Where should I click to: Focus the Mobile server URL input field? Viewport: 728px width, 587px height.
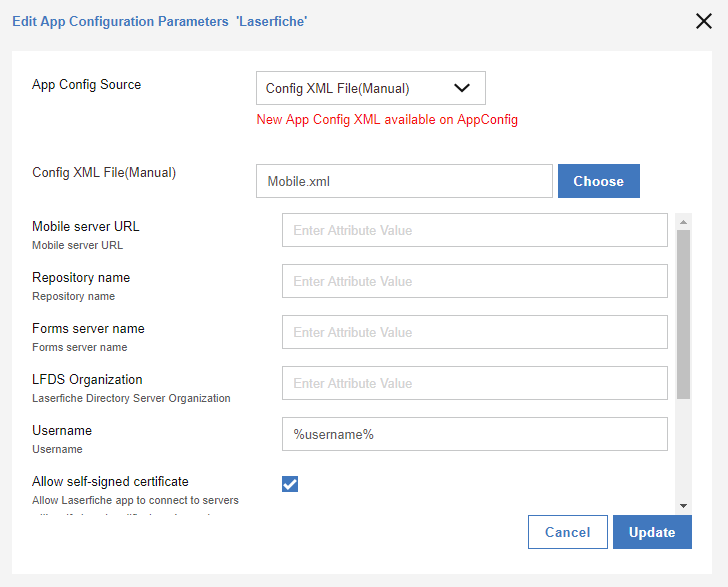474,230
